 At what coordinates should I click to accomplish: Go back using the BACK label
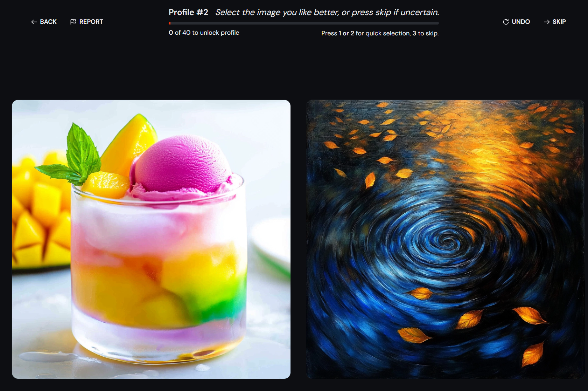[x=48, y=22]
